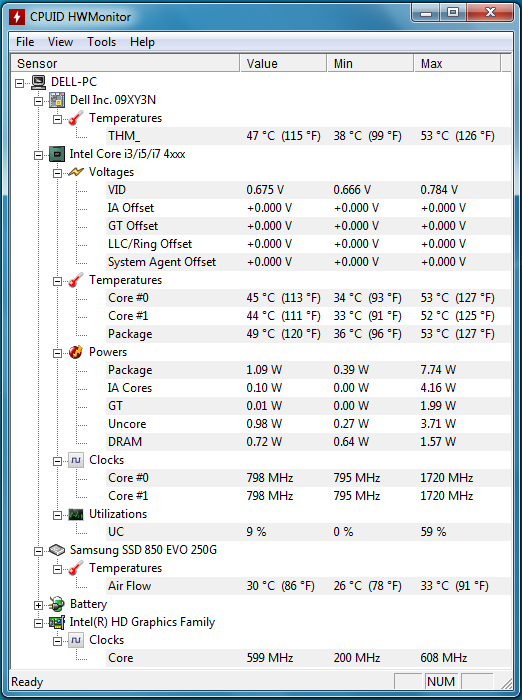
Task: Click the Intel Core CPU chip icon
Action: click(x=57, y=154)
